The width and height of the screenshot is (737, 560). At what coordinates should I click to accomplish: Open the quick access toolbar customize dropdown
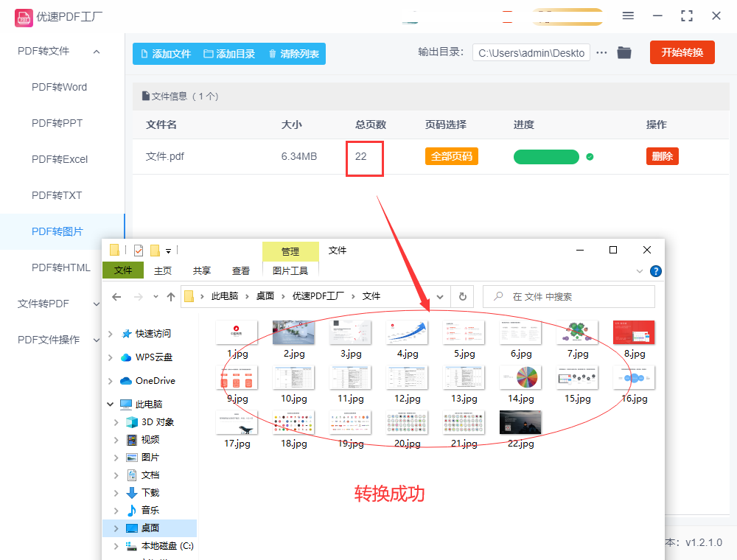pyautogui.click(x=168, y=251)
